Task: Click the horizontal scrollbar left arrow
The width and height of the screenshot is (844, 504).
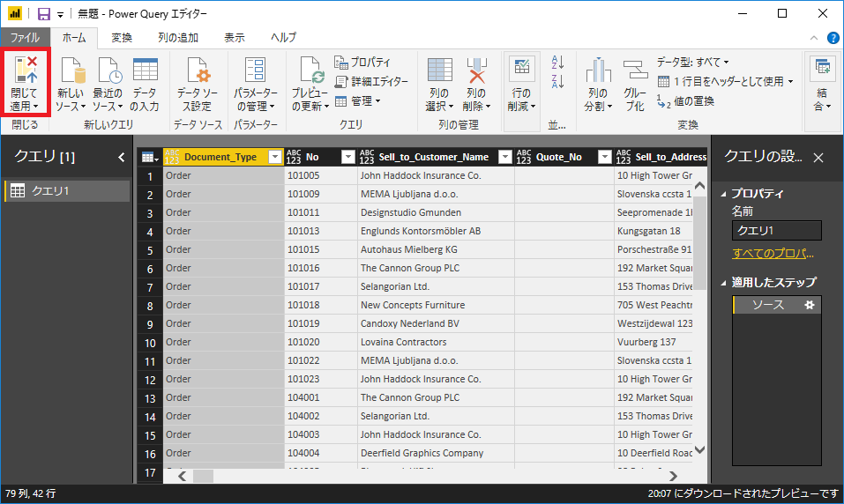Action: pyautogui.click(x=183, y=476)
